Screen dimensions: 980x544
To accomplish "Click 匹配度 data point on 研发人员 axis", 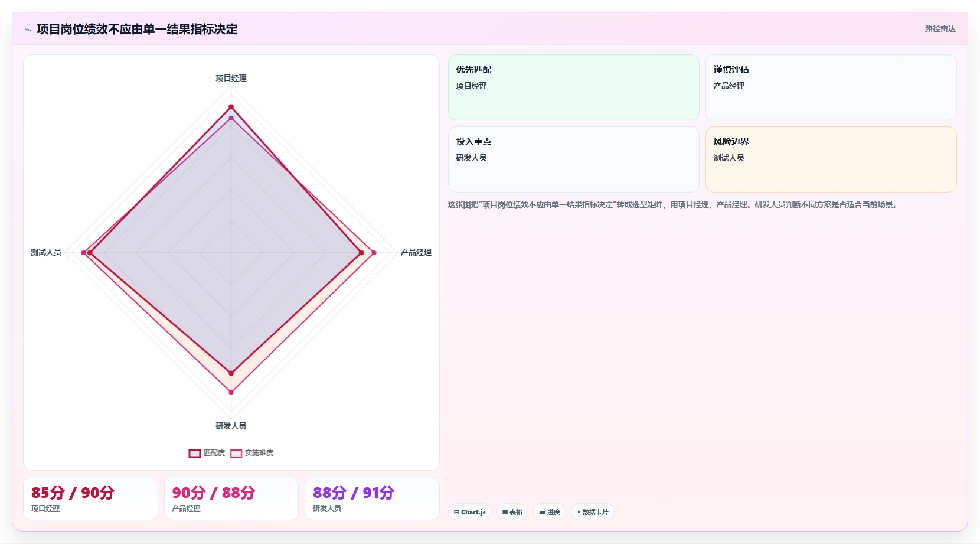I will coord(231,373).
